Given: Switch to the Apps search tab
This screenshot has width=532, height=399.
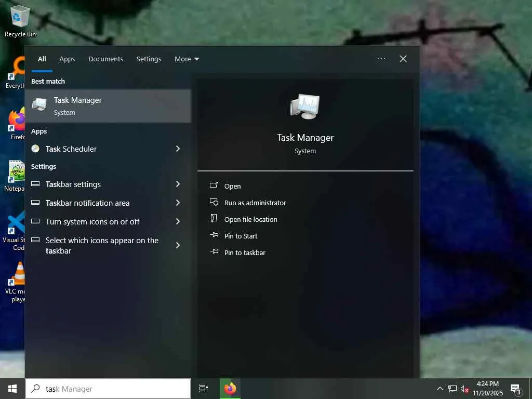Looking at the screenshot, I should pyautogui.click(x=67, y=59).
